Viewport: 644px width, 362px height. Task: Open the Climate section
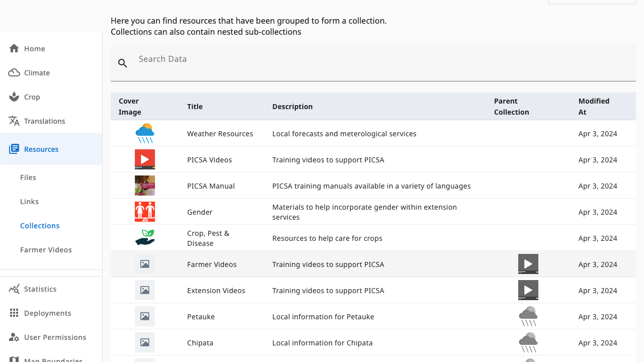(x=51, y=72)
